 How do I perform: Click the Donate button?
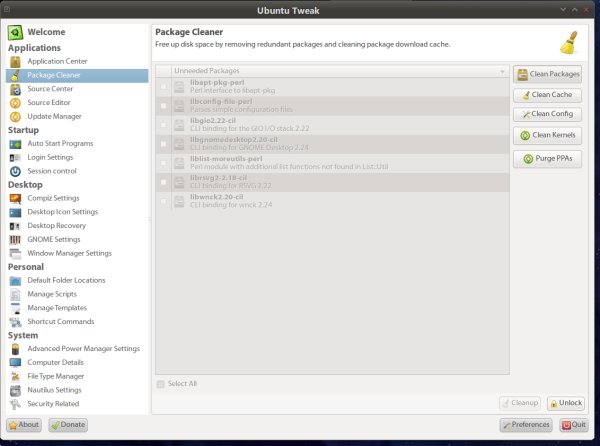(68, 425)
